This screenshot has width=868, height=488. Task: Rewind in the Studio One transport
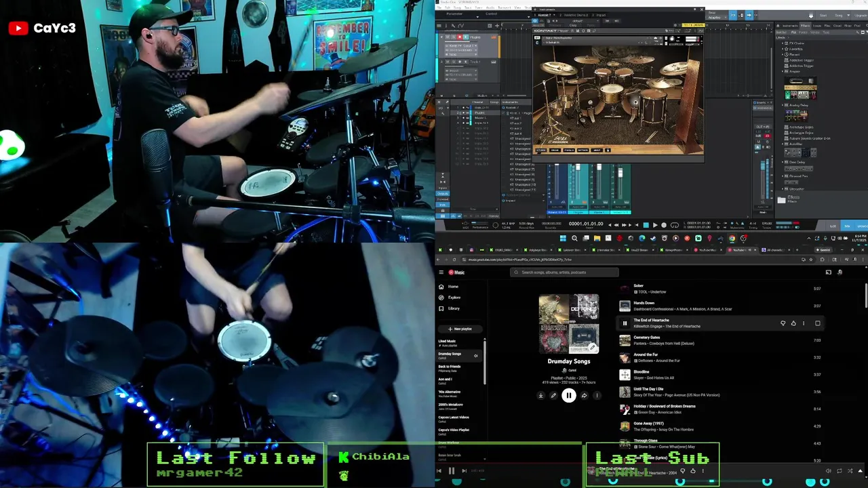coord(616,225)
